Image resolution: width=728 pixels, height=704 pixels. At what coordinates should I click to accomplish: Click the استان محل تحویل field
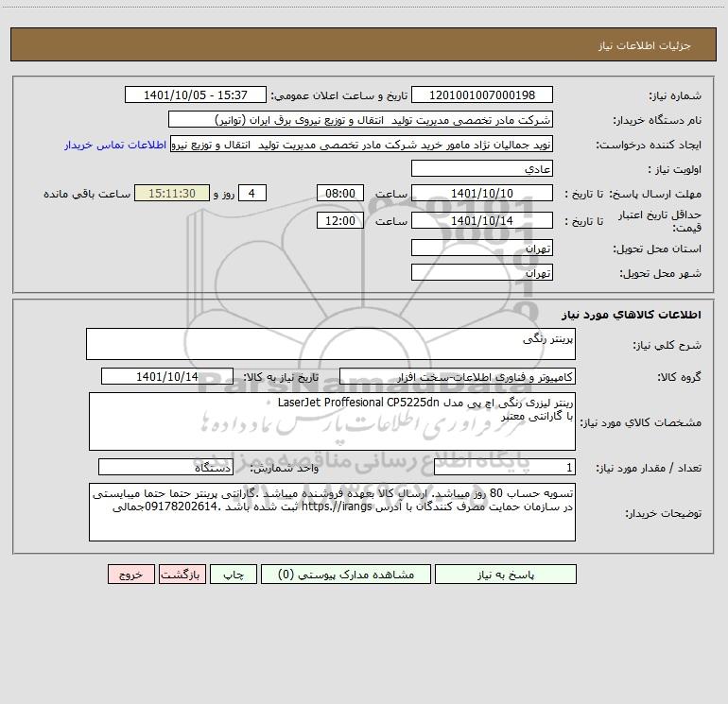pyautogui.click(x=482, y=248)
